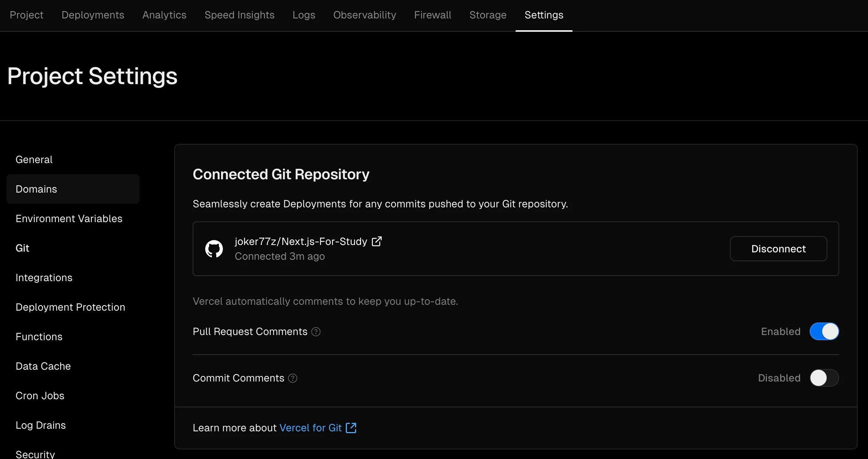Open the Storage tab
This screenshot has height=459, width=868.
tap(488, 15)
